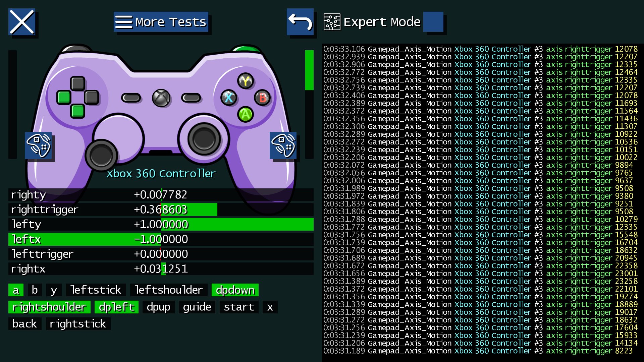
Task: Toggle the dpdown button indicator
Action: 235,290
